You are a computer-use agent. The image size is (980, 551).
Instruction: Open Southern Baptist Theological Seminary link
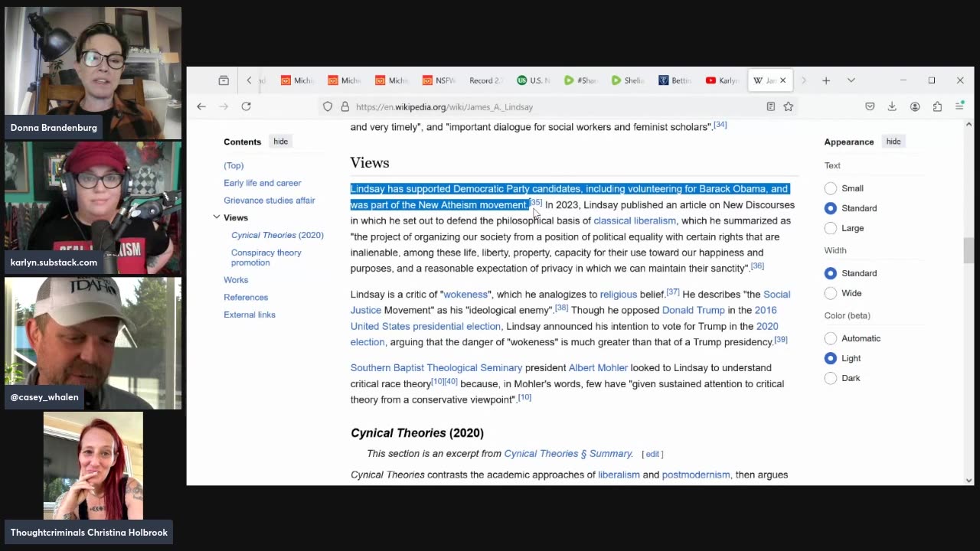tap(436, 367)
